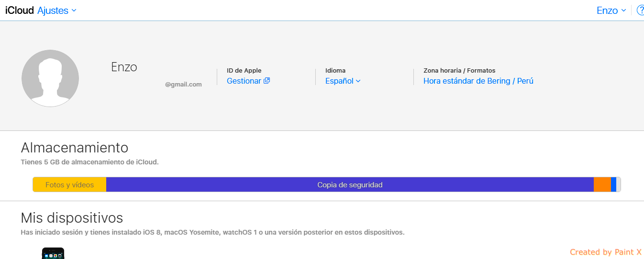Click the Enzo profile name

click(124, 67)
